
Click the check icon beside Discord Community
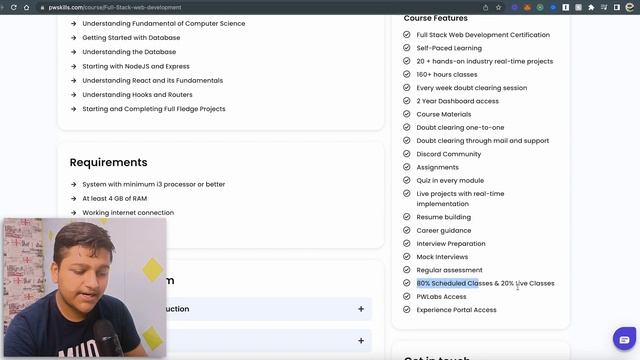(x=407, y=154)
